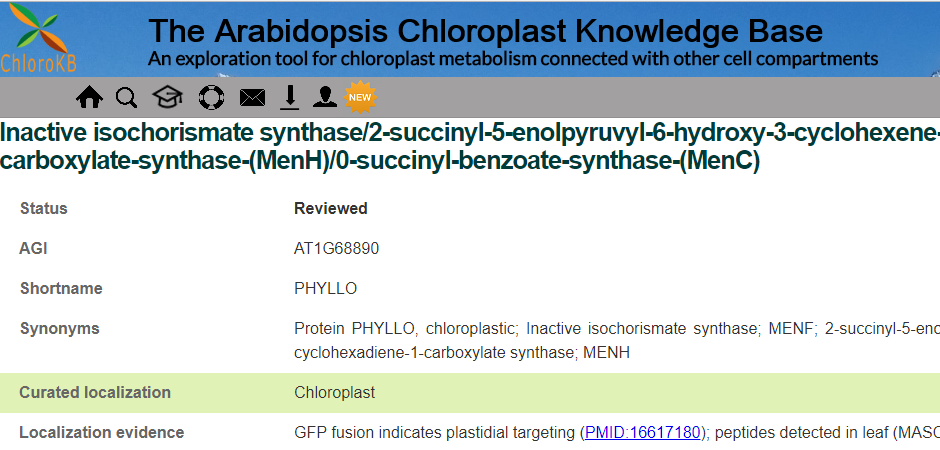Click the Localization evidence label
This screenshot has width=940, height=450.
pos(101,433)
